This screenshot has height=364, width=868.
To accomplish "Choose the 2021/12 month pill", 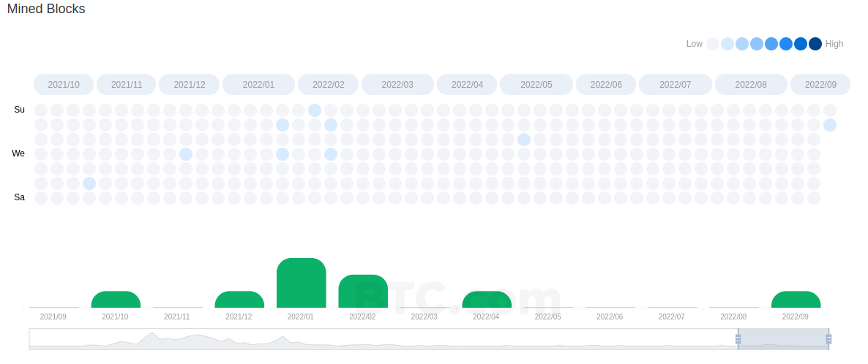I will click(x=190, y=85).
